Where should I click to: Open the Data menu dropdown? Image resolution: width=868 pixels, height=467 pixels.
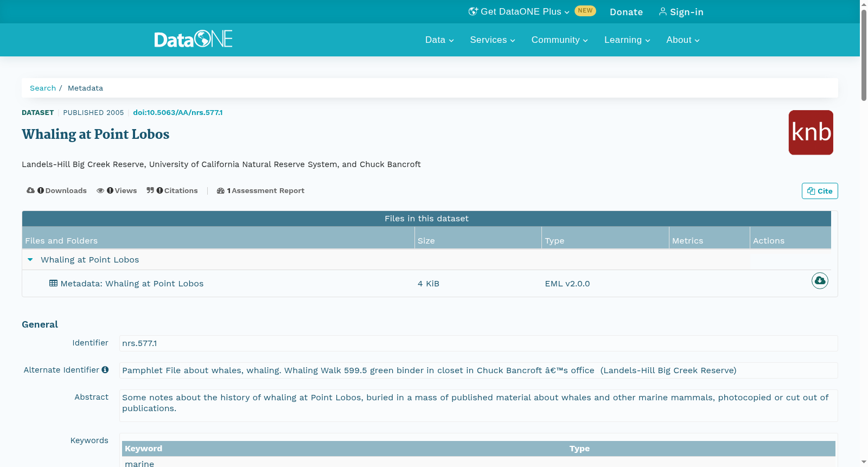click(439, 40)
